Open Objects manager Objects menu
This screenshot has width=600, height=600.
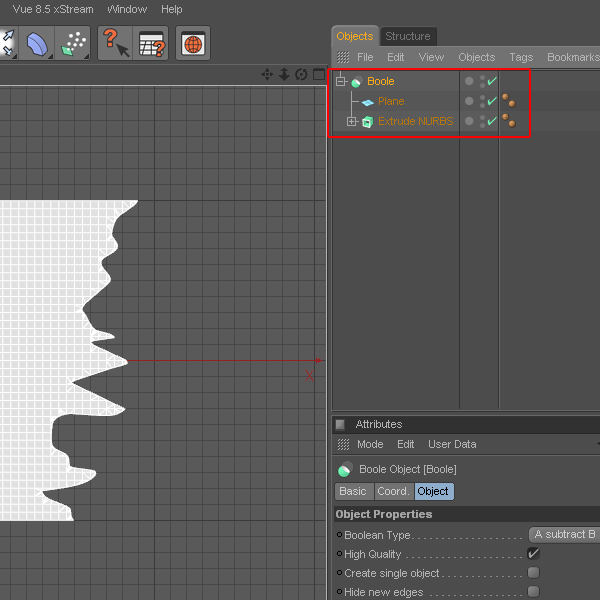(477, 57)
